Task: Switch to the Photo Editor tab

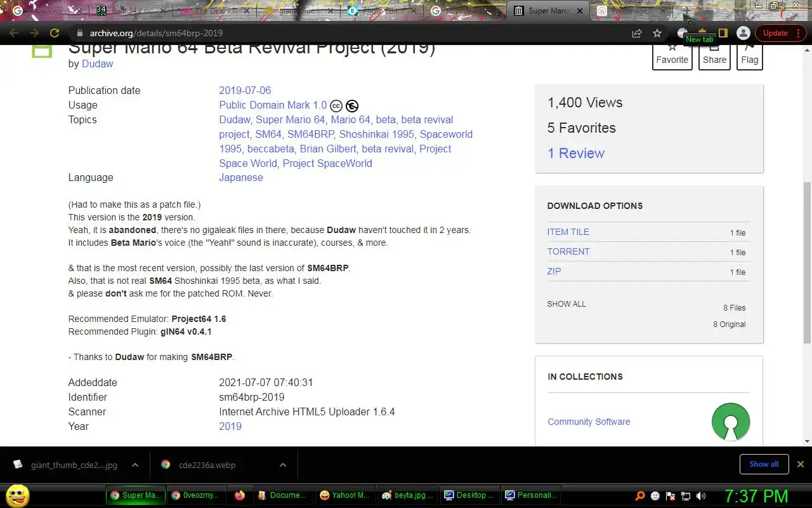Action: click(x=381, y=11)
